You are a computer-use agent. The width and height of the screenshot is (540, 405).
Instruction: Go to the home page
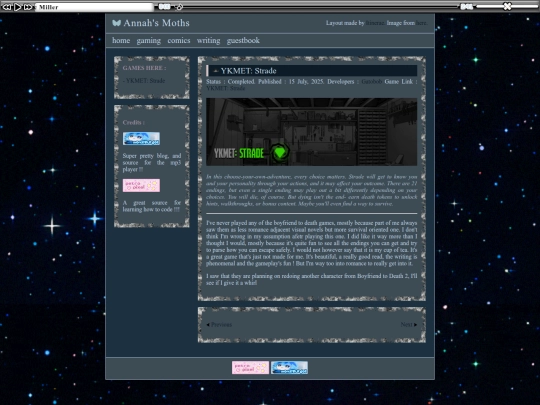point(121,40)
